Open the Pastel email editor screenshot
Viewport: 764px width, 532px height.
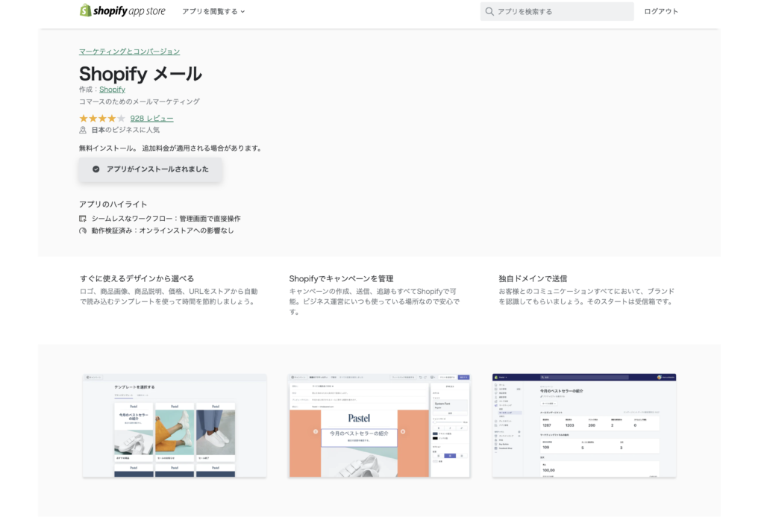(x=378, y=425)
